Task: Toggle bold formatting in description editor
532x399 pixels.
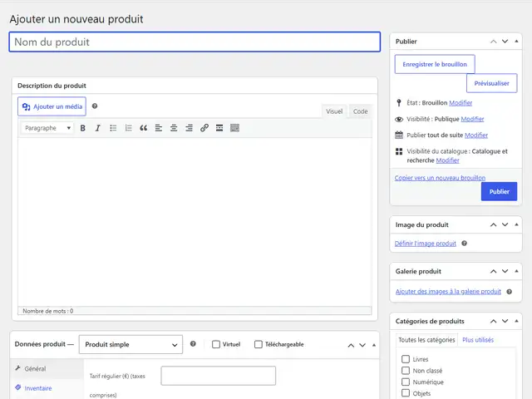Action: (x=82, y=128)
